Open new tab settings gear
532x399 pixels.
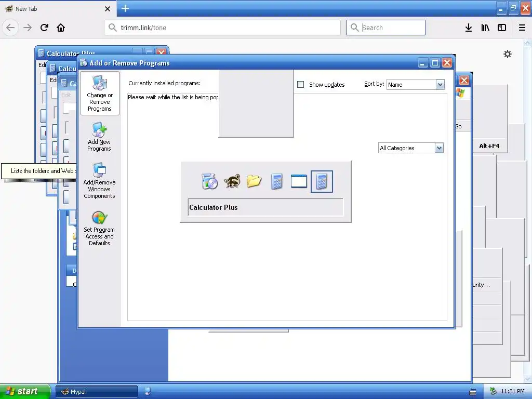[507, 54]
